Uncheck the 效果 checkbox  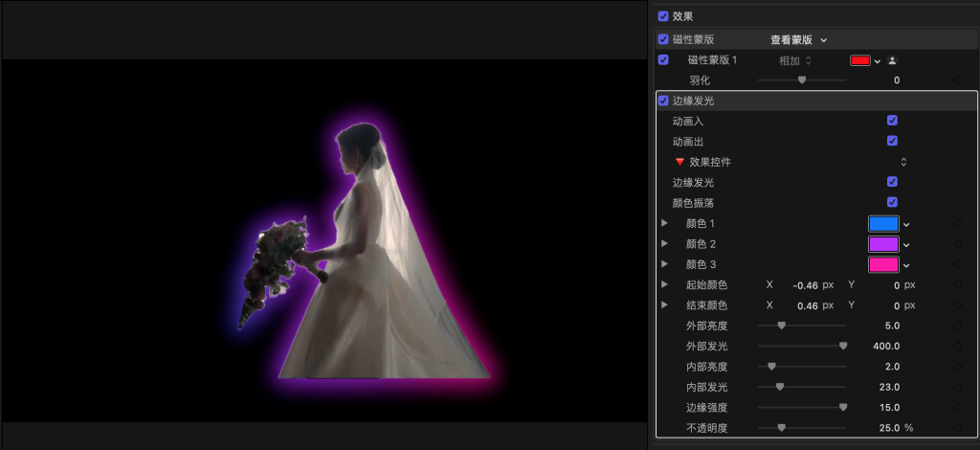coord(663,16)
